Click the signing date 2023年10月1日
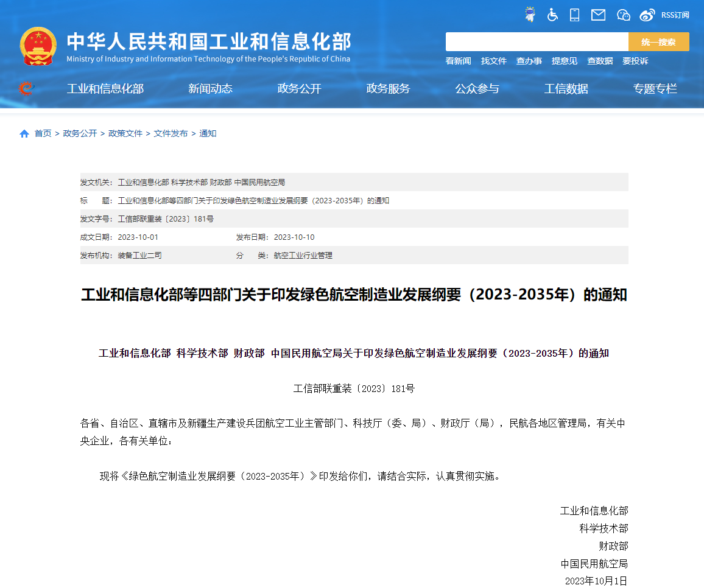Viewport: 704px width, 588px height. pos(596,581)
